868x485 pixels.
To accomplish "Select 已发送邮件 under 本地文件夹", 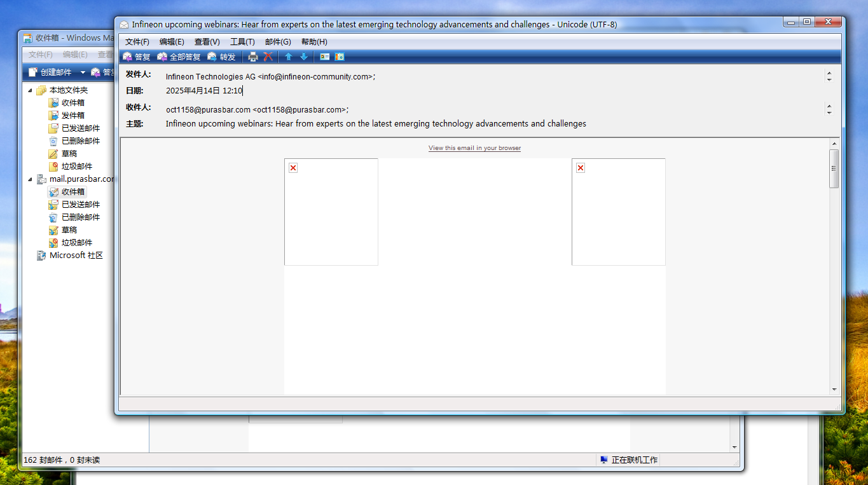I will click(x=74, y=128).
